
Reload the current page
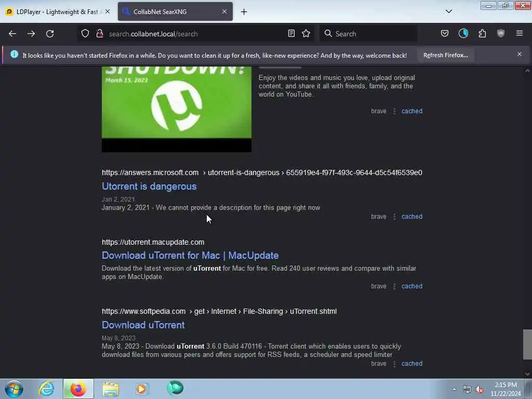coord(50,34)
